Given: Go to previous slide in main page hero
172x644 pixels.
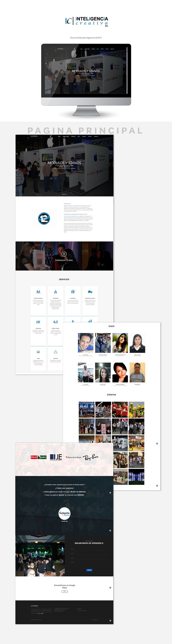Looking at the screenshot, I should coord(19,165).
